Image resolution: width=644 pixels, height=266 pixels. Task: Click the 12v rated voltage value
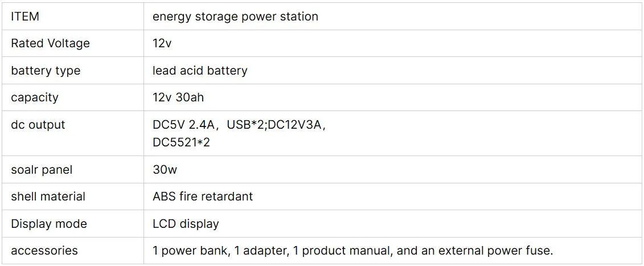[x=162, y=44]
